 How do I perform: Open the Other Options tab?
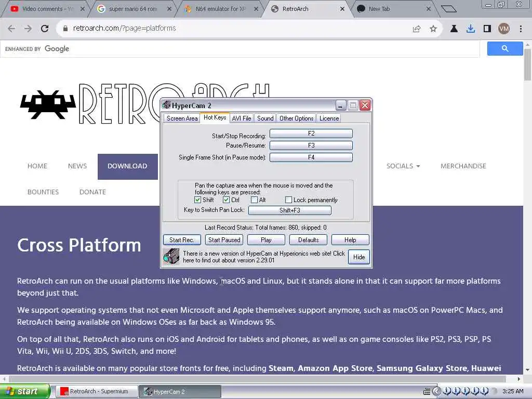[296, 118]
